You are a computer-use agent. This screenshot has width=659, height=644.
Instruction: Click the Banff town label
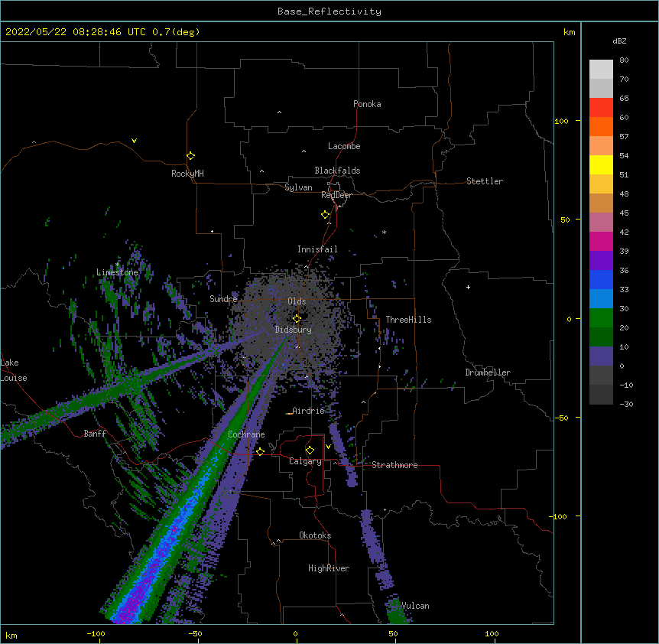click(95, 434)
